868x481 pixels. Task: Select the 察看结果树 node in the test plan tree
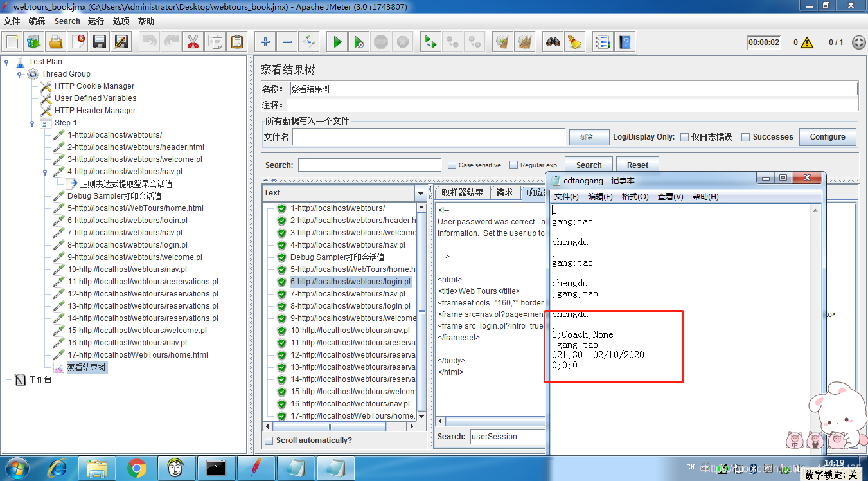pyautogui.click(x=87, y=368)
